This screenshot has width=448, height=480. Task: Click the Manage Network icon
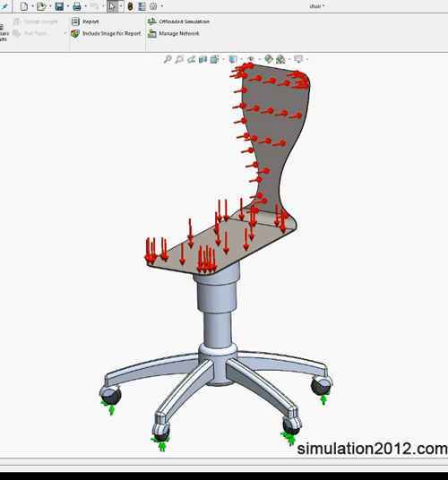point(152,33)
